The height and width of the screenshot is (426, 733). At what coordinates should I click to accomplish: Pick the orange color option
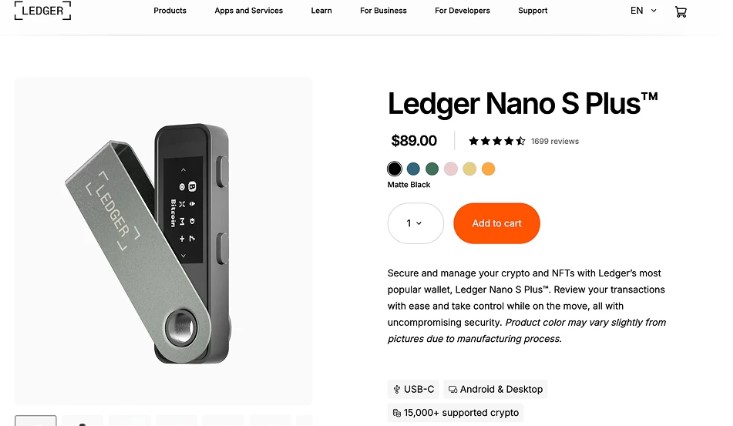(x=488, y=169)
